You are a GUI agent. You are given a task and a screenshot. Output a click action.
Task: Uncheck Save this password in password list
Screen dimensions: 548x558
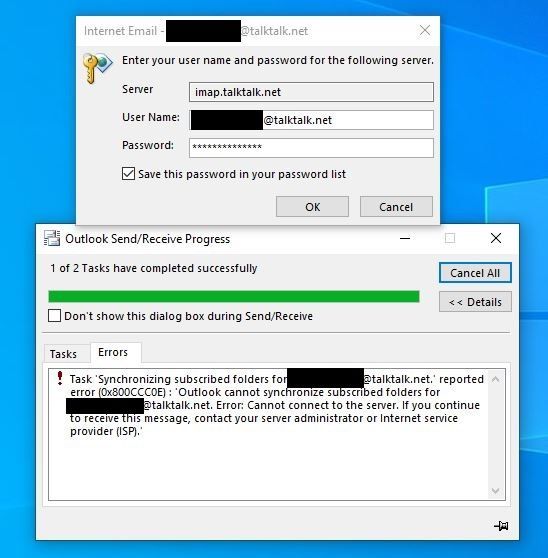point(128,174)
